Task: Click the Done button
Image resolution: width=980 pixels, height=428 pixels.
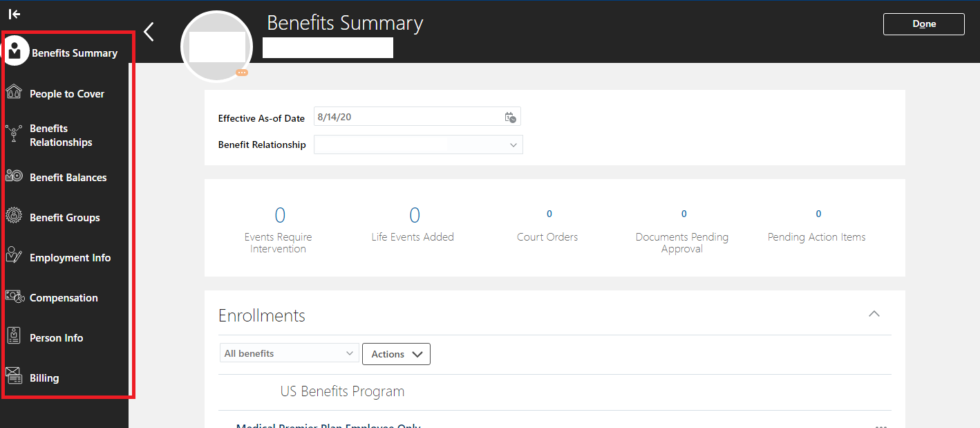Action: 923,24
